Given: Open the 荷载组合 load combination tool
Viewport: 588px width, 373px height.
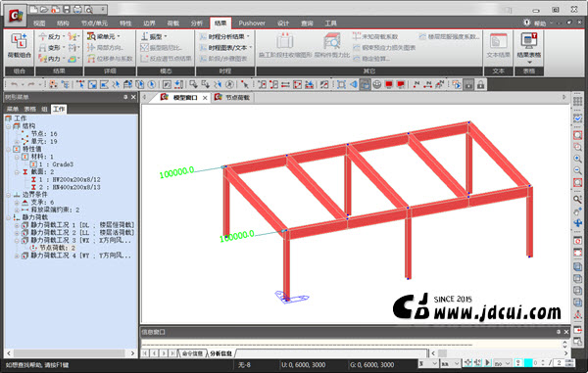Looking at the screenshot, I should pos(20,46).
